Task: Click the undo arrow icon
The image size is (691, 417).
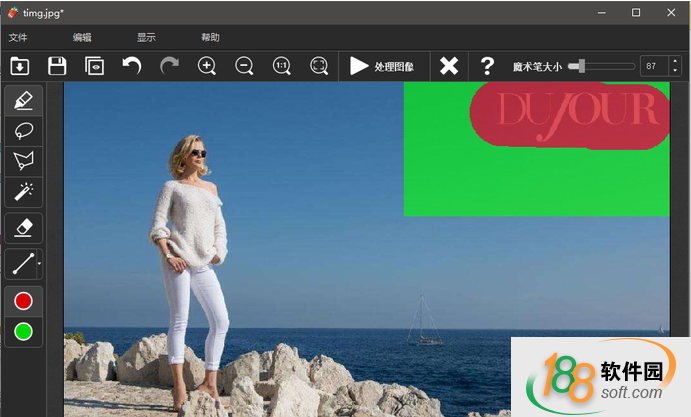Action: 132,66
